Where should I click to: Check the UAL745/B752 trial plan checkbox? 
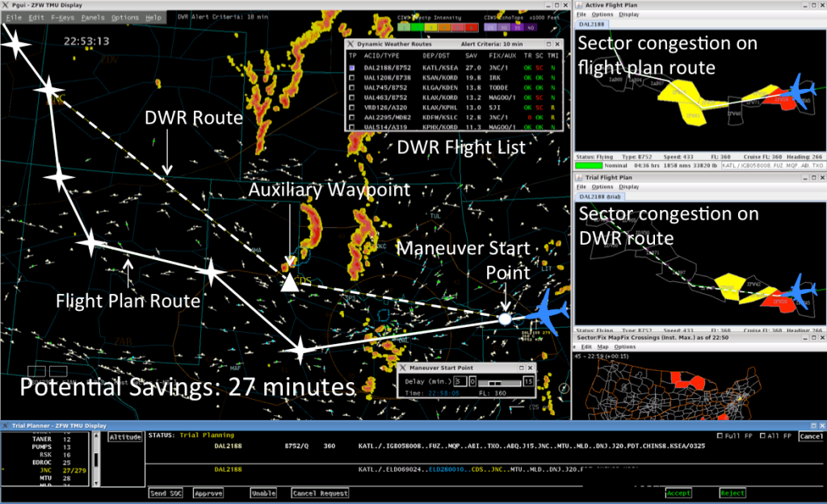pos(352,88)
